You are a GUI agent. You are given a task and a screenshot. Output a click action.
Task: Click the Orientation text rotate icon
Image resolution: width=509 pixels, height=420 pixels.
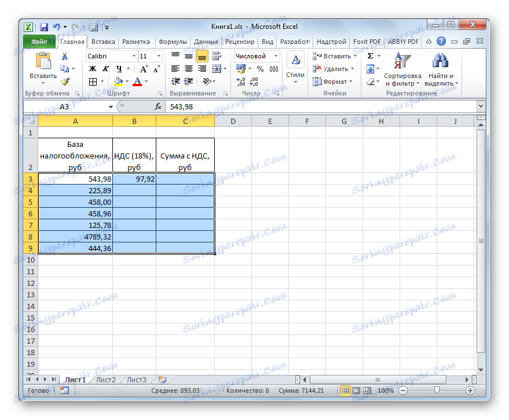(207, 82)
